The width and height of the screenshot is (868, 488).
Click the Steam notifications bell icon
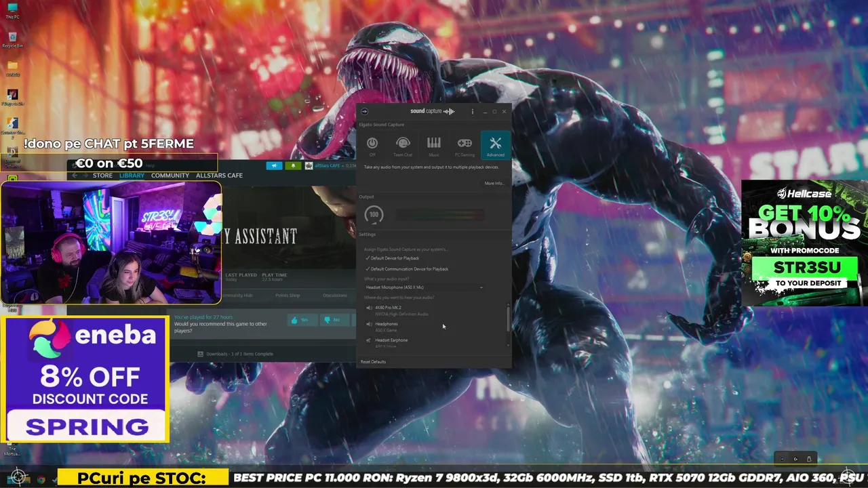tap(293, 165)
